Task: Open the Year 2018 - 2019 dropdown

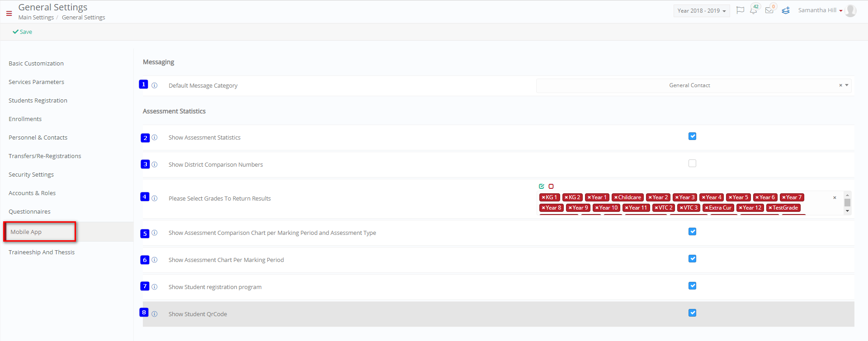Action: click(x=702, y=11)
